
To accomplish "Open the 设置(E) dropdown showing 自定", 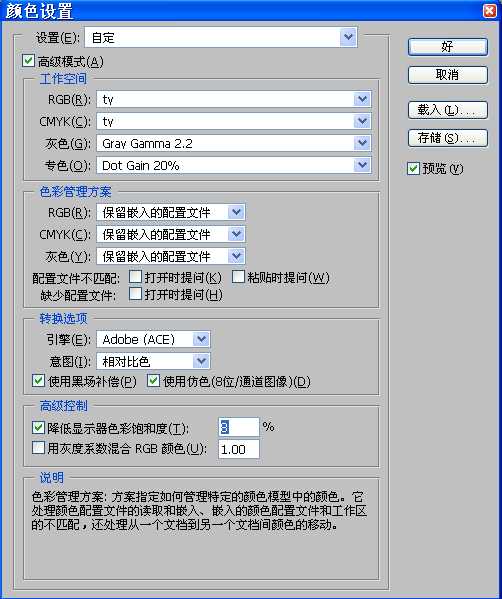I will [x=221, y=37].
